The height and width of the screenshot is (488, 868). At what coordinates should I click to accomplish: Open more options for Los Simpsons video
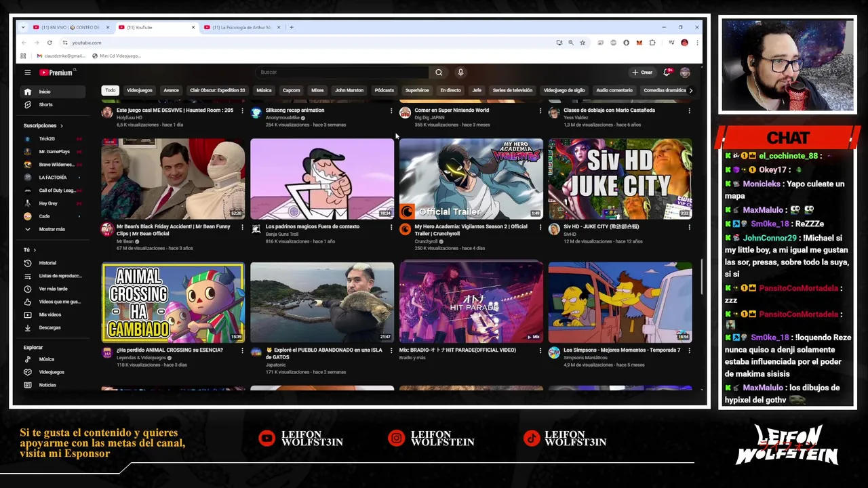point(690,350)
